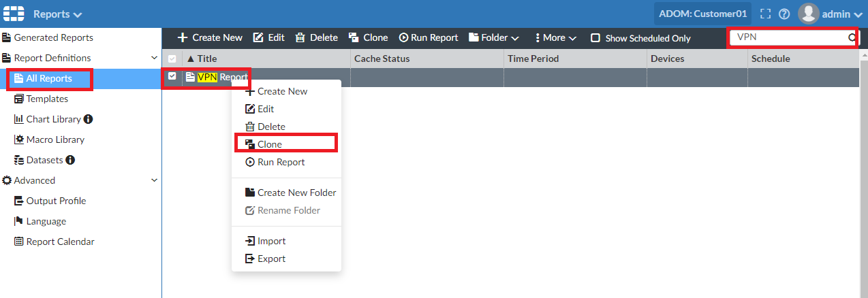The height and width of the screenshot is (298, 868).
Task: Toggle the select-all header checkbox
Action: pyautogui.click(x=172, y=59)
